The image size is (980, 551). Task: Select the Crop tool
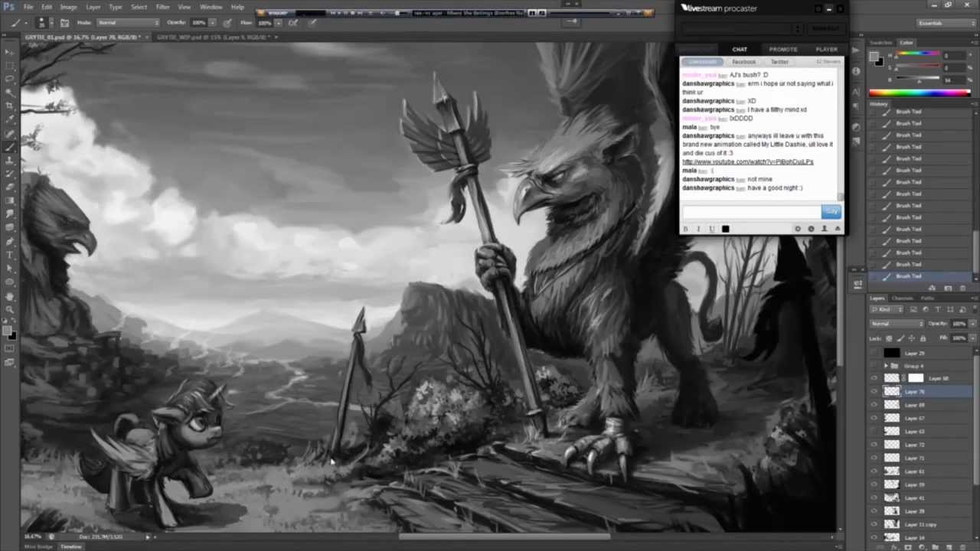coord(10,106)
